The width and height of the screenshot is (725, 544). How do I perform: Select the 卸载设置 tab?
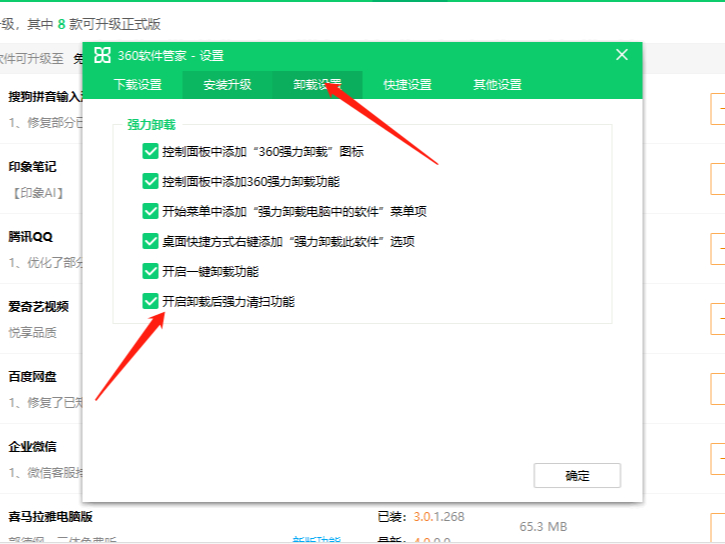point(318,85)
